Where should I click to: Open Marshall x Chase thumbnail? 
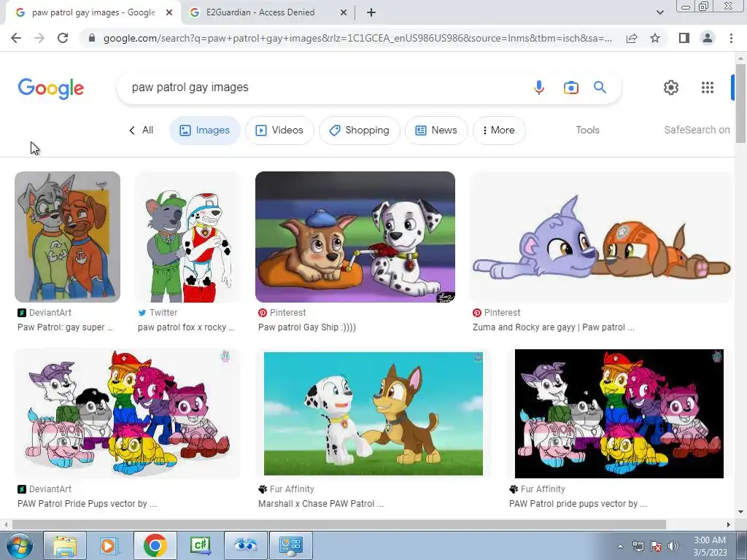(x=373, y=413)
